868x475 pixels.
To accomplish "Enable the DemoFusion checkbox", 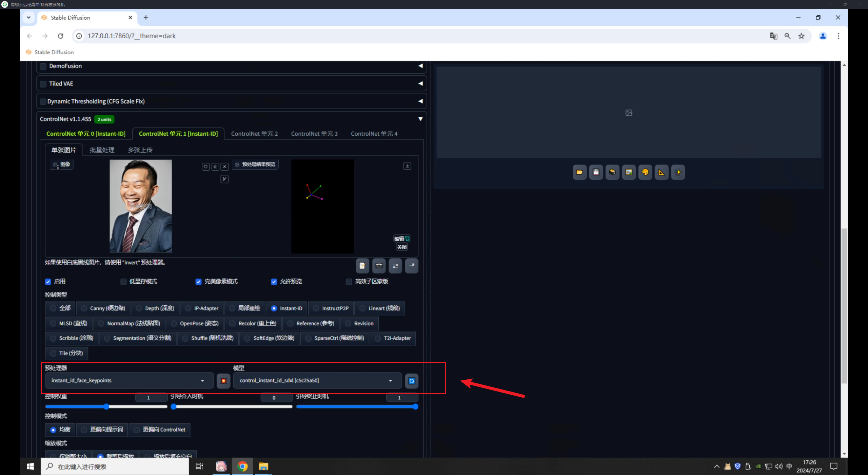I will [43, 66].
